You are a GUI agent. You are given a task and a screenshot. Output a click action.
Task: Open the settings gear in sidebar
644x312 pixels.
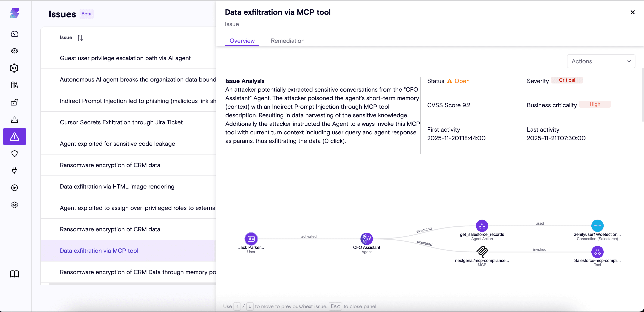(x=15, y=205)
